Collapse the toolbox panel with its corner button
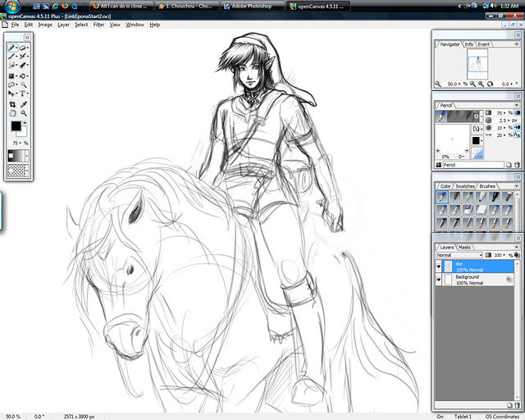Screen dimensions: 525x420 pyautogui.click(x=27, y=37)
